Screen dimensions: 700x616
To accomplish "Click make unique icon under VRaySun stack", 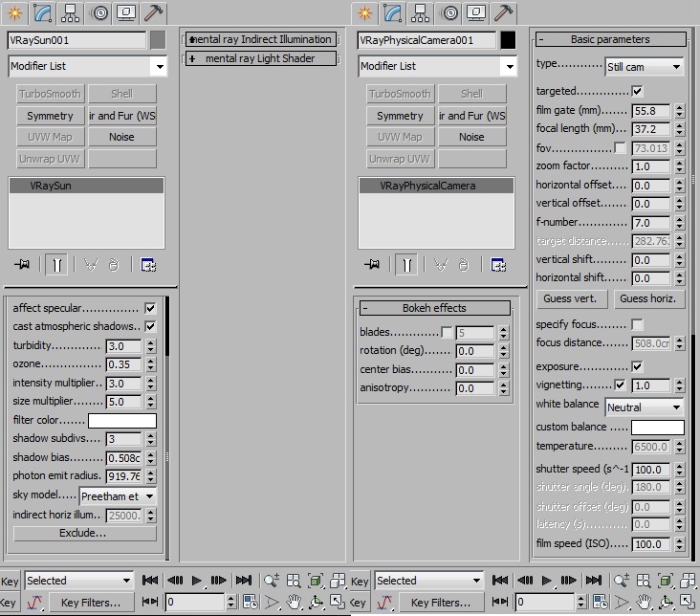I will click(x=91, y=265).
